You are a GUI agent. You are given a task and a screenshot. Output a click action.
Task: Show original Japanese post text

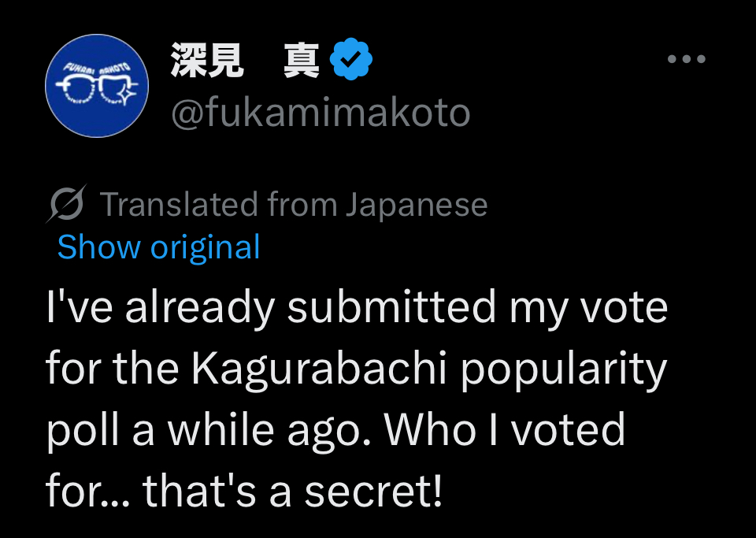tap(158, 247)
